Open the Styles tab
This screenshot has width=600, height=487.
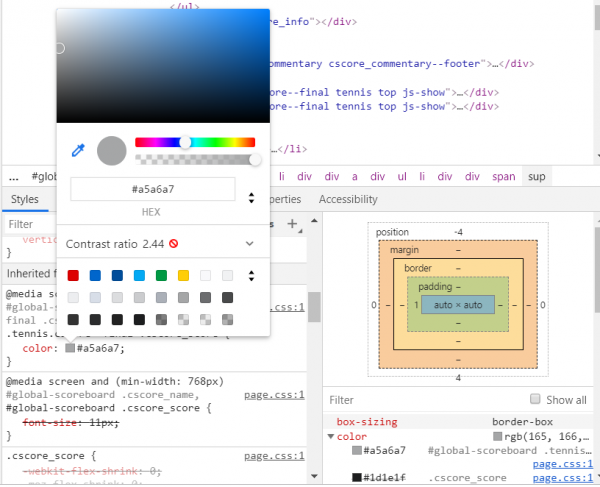pyautogui.click(x=25, y=199)
